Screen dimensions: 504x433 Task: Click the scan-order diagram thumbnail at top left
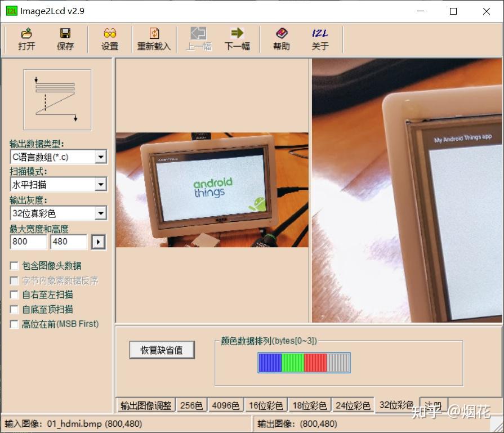click(x=56, y=99)
